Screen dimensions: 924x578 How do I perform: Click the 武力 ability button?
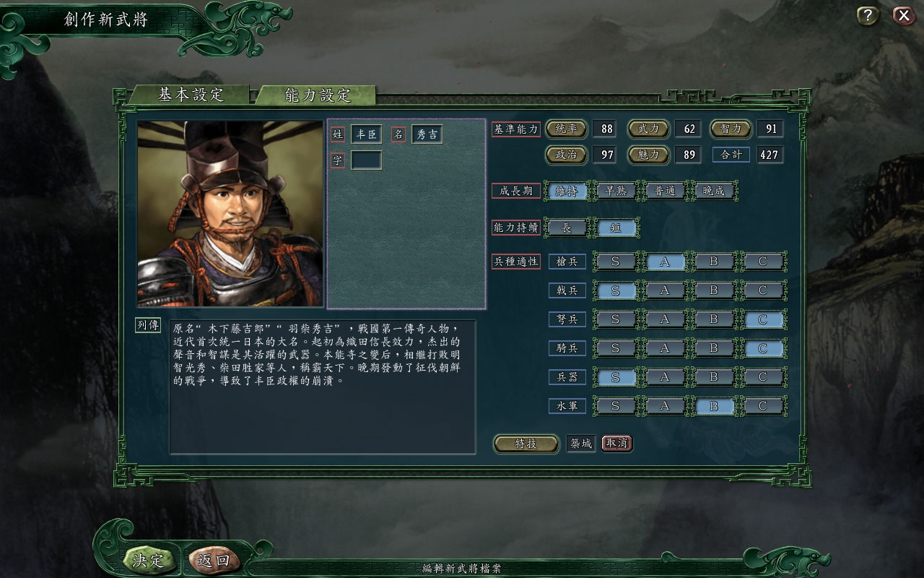648,129
